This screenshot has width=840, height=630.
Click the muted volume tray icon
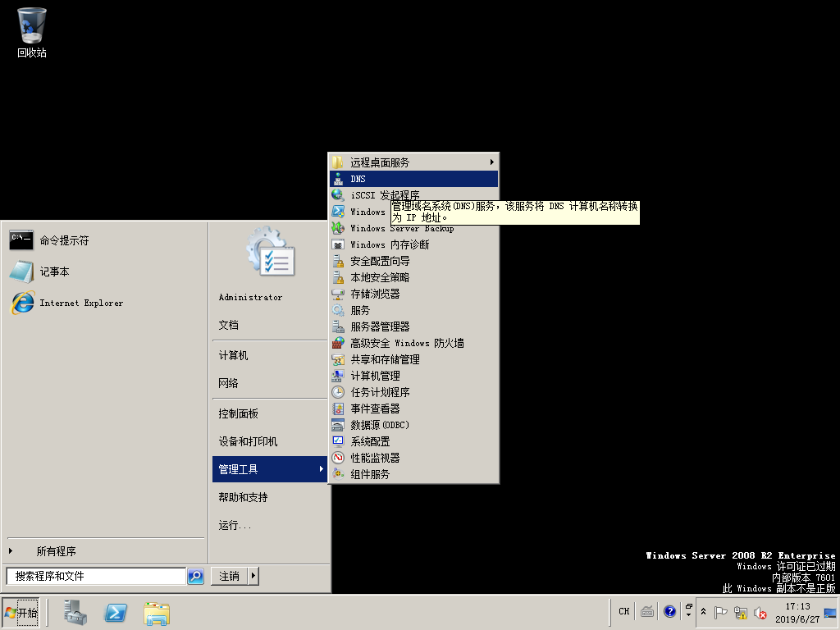click(x=760, y=612)
